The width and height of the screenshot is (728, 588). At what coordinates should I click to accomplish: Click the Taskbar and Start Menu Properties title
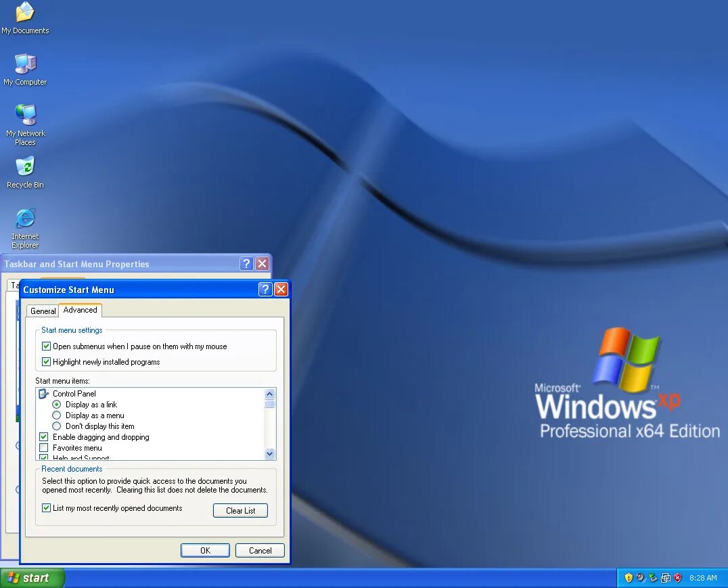tap(76, 264)
